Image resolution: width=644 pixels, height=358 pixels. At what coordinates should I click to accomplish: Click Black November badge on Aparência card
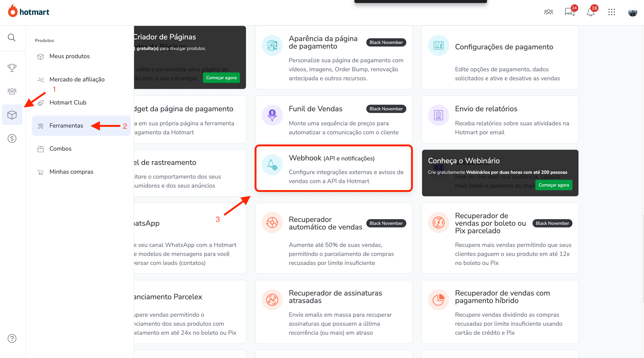pyautogui.click(x=386, y=42)
